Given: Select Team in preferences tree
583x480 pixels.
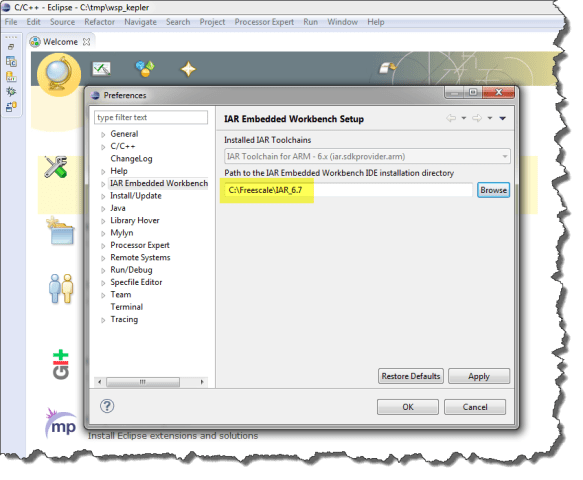Looking at the screenshot, I should click(121, 294).
